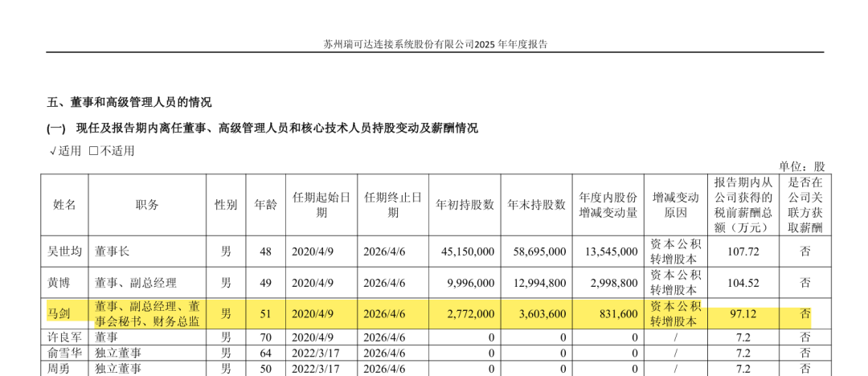
Task: Click the highlighted value 831,600
Action: [619, 314]
